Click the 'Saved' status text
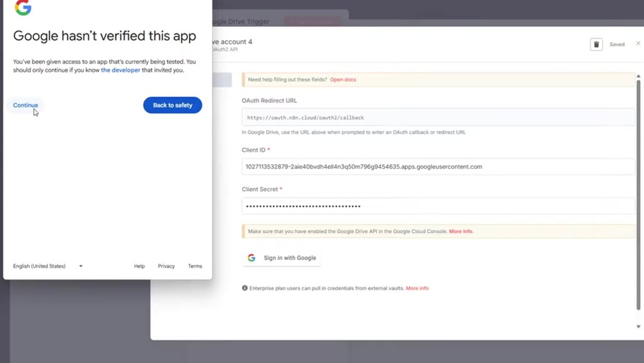644x363 pixels. [x=617, y=44]
